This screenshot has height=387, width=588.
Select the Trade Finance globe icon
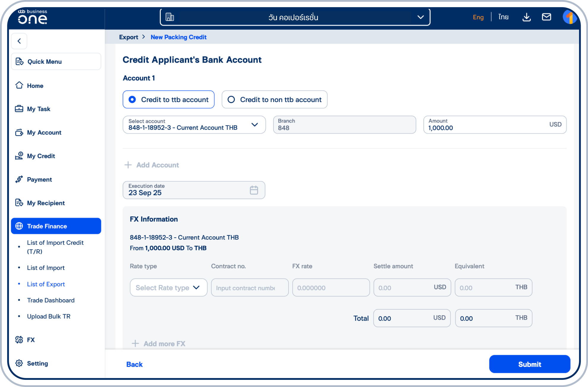coord(19,226)
